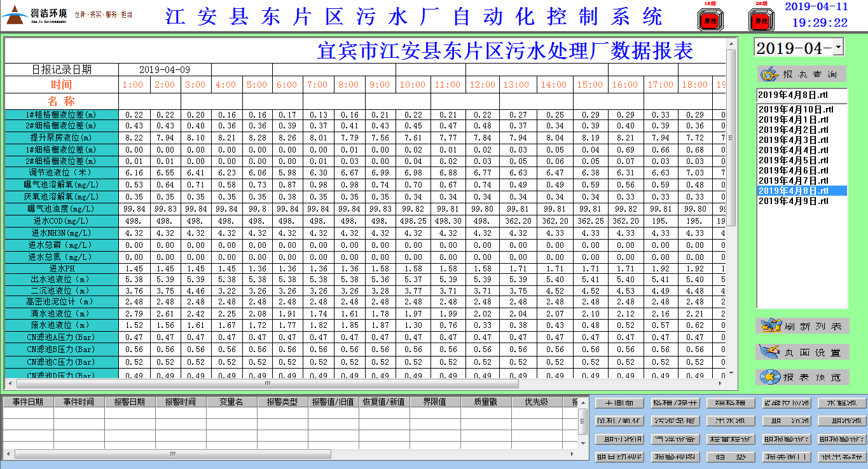Click the 润洁环境 company logo
The width and height of the screenshot is (868, 469).
36,15
